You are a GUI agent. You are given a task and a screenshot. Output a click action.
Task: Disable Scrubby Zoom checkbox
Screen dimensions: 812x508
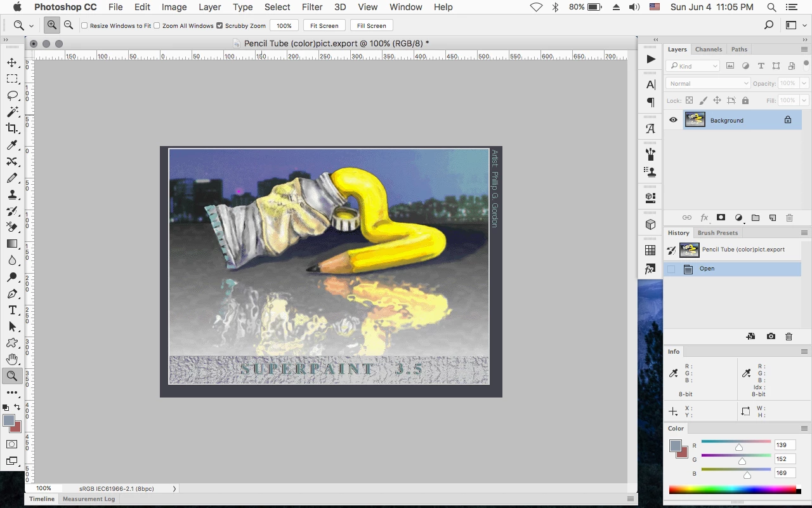click(219, 26)
